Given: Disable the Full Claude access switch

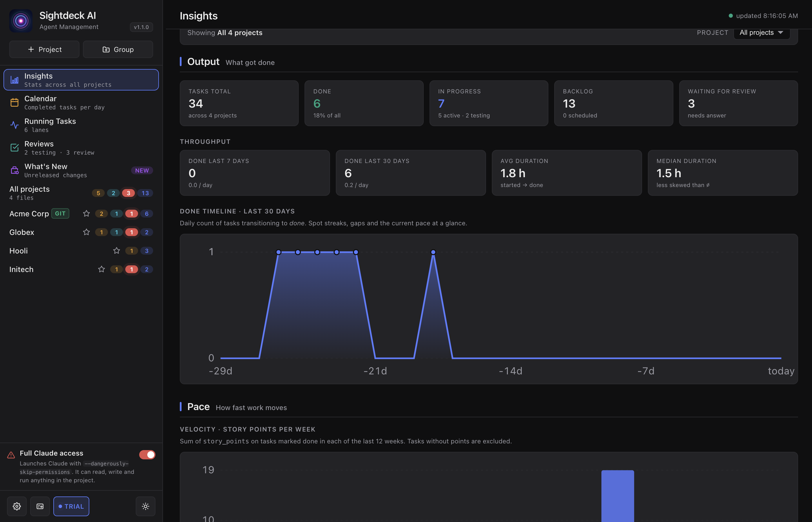Looking at the screenshot, I should pos(147,454).
